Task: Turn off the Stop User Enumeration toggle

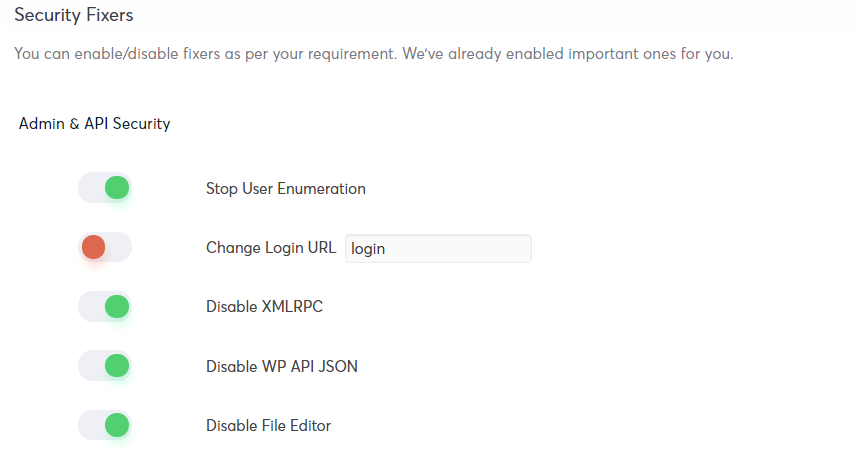Action: pyautogui.click(x=105, y=188)
